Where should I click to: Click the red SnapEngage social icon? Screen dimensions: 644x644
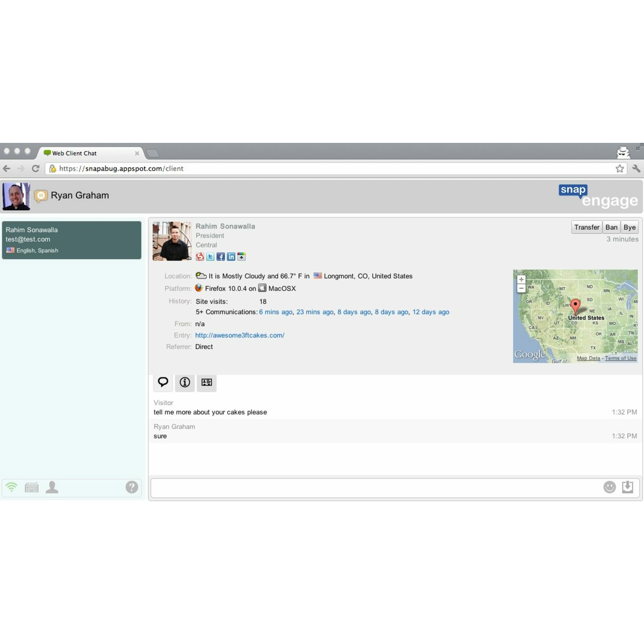click(200, 257)
